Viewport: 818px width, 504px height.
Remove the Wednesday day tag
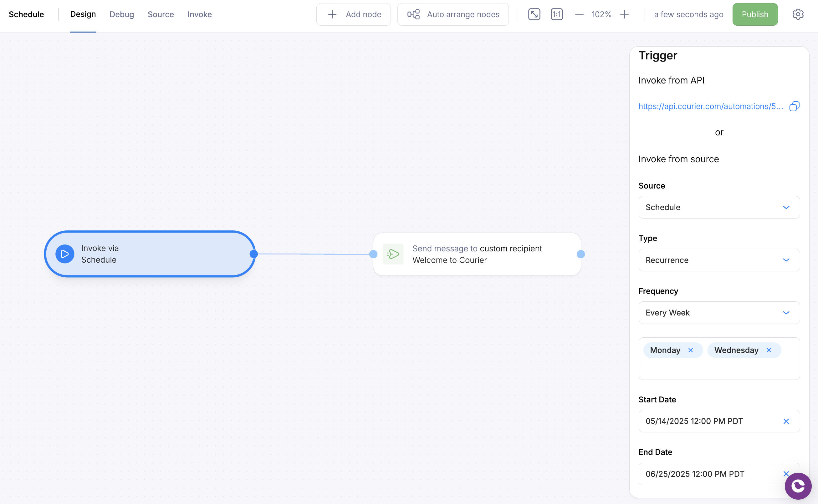coord(769,350)
